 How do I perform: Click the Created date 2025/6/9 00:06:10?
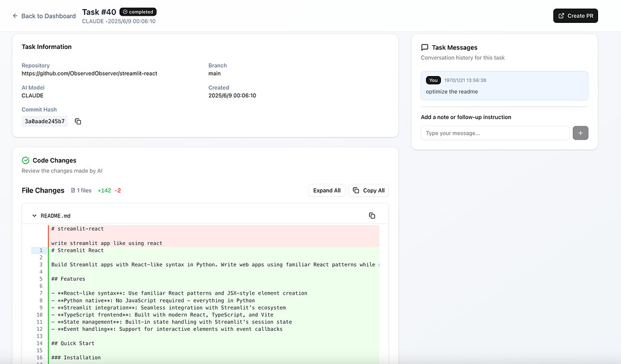233,95
